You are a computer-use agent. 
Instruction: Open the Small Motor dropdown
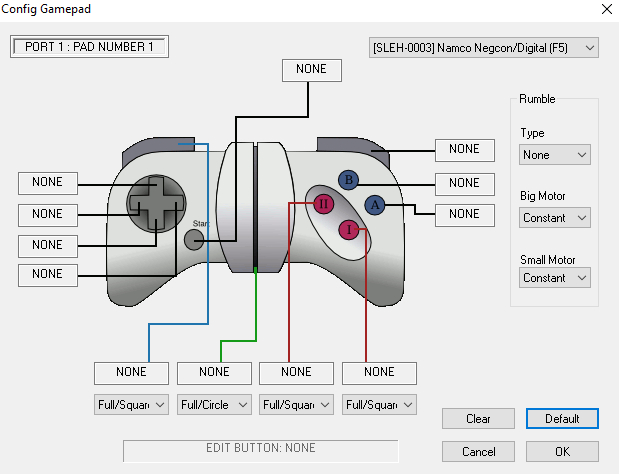coord(555,278)
